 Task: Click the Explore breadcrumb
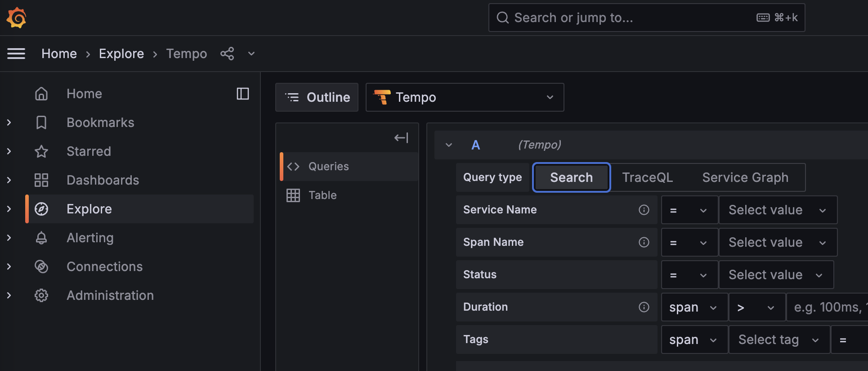tap(121, 54)
